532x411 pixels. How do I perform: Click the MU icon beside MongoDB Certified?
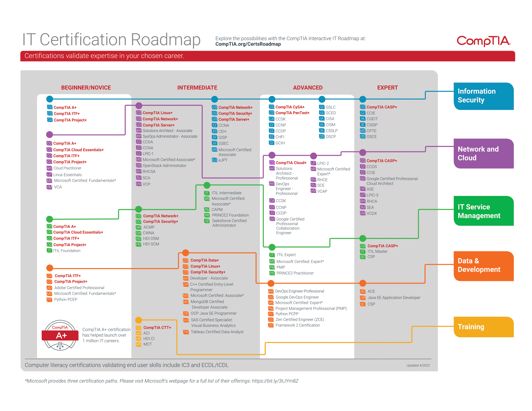tap(186, 302)
